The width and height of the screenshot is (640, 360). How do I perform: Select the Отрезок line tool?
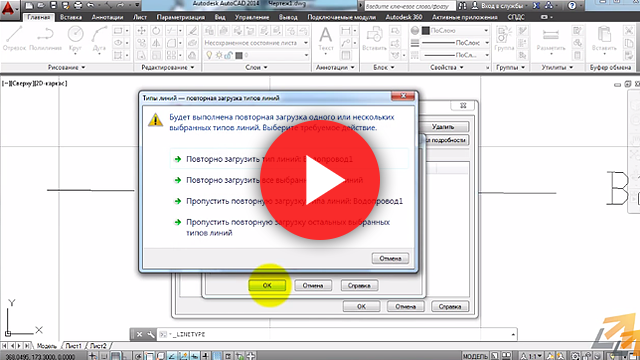tap(14, 38)
